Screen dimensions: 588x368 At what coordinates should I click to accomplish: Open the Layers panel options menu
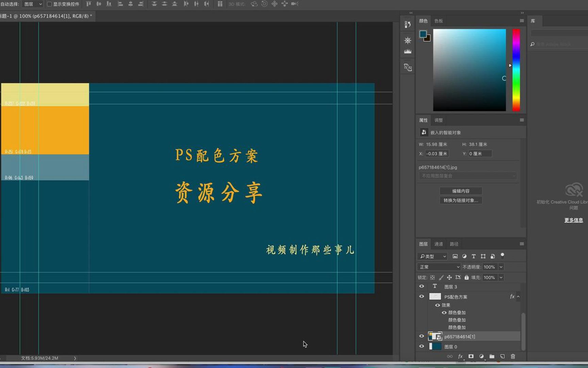522,244
